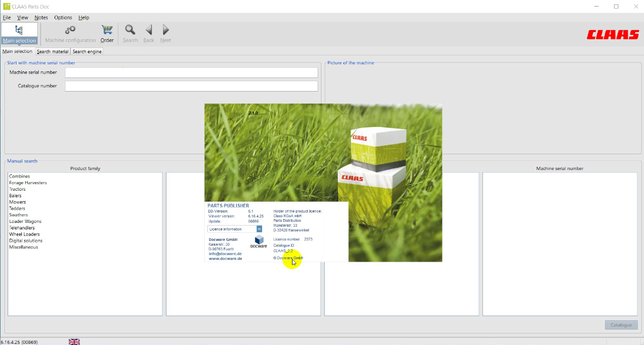
Task: Select Mowers in Product family list
Action: point(17,202)
